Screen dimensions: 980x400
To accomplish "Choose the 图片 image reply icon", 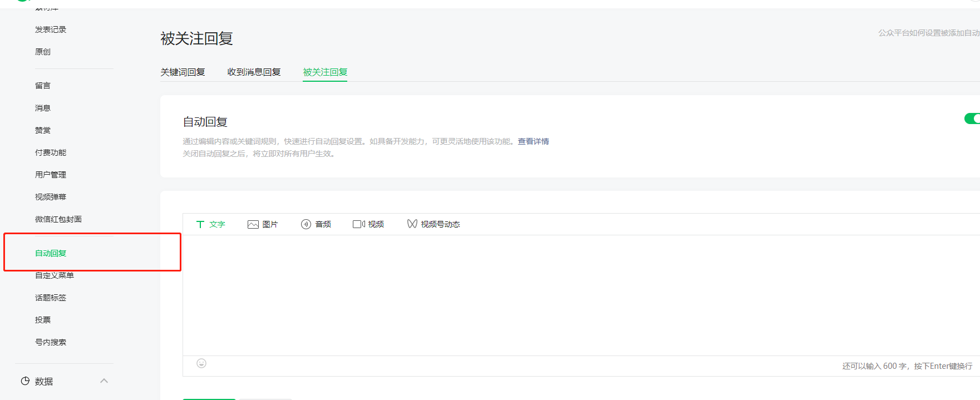I will pos(253,224).
